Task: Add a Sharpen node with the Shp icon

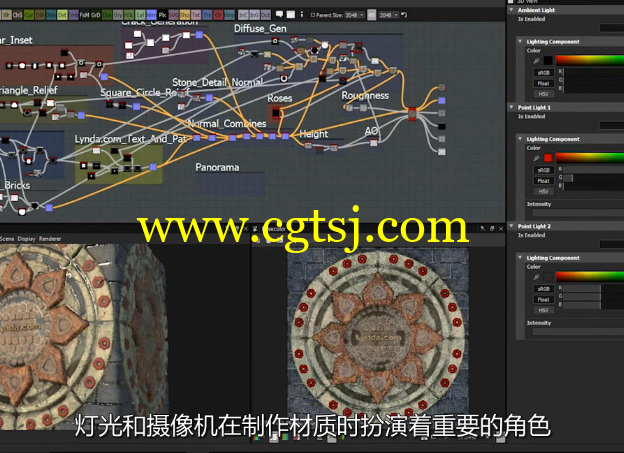Action: tap(185, 15)
